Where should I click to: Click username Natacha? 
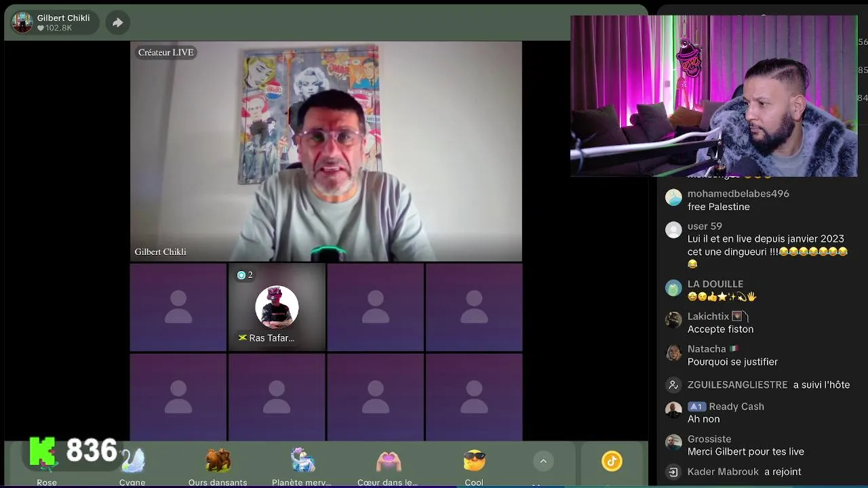707,349
